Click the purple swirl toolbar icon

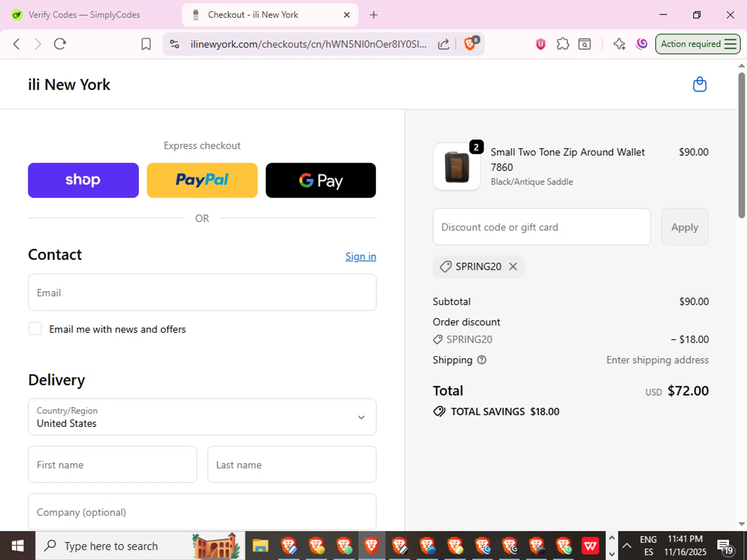(642, 44)
